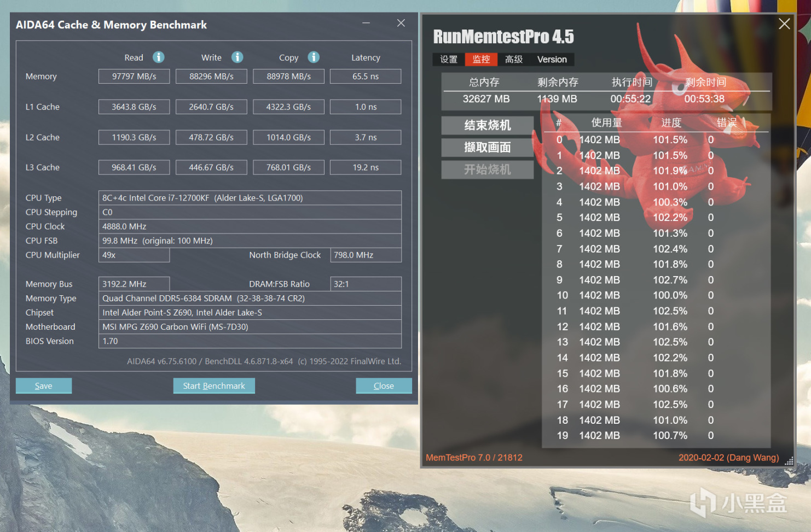The height and width of the screenshot is (532, 811).
Task: Click the Copy info icon
Action: tap(314, 57)
